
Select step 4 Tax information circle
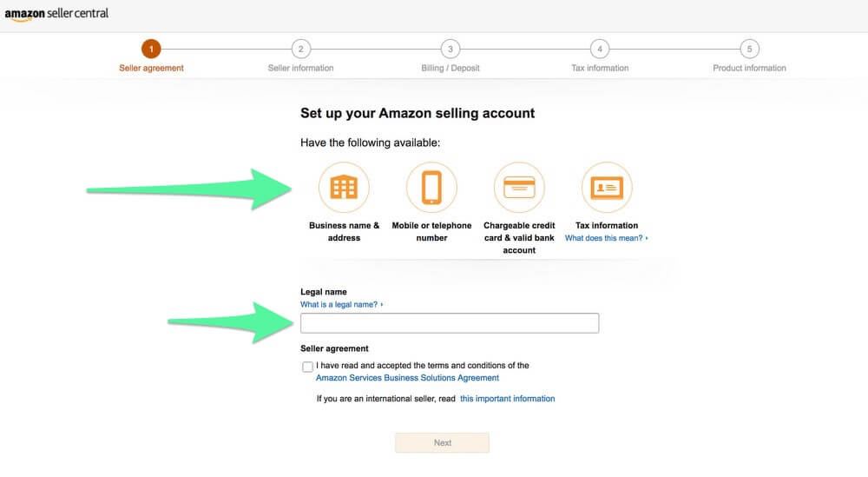pos(600,49)
